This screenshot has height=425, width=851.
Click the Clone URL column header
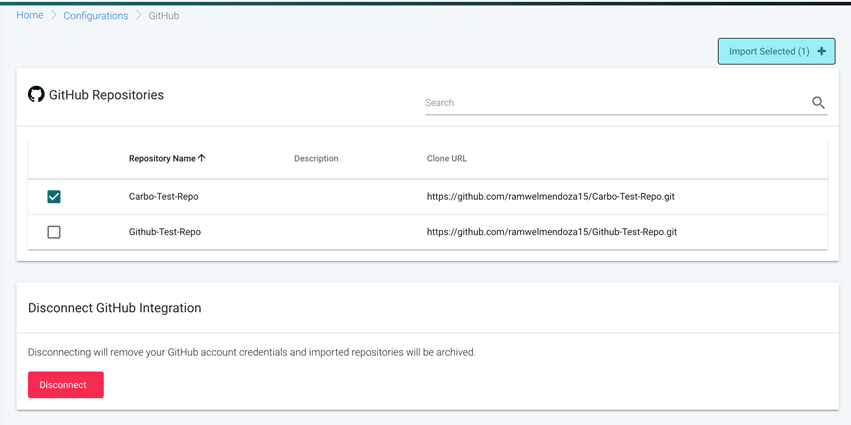pos(447,158)
